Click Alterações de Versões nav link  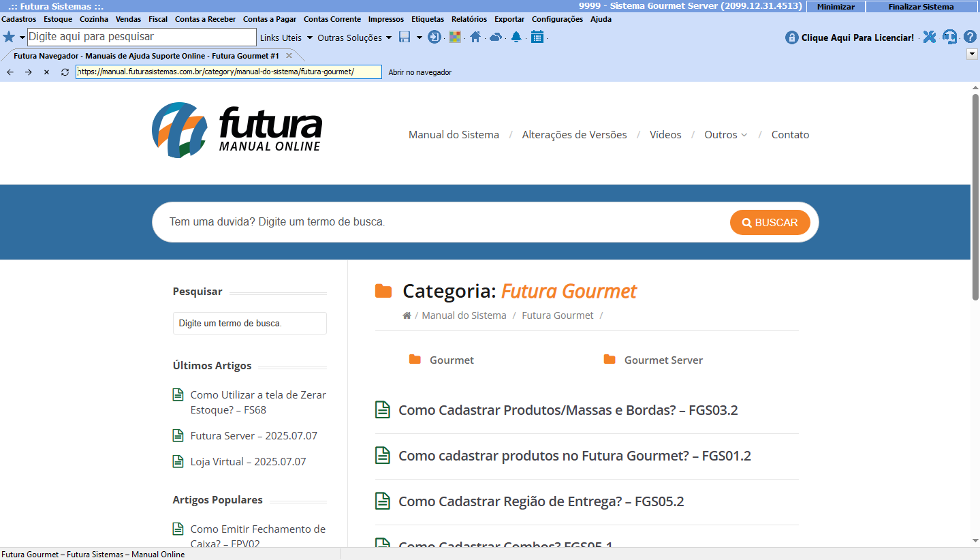tap(574, 135)
